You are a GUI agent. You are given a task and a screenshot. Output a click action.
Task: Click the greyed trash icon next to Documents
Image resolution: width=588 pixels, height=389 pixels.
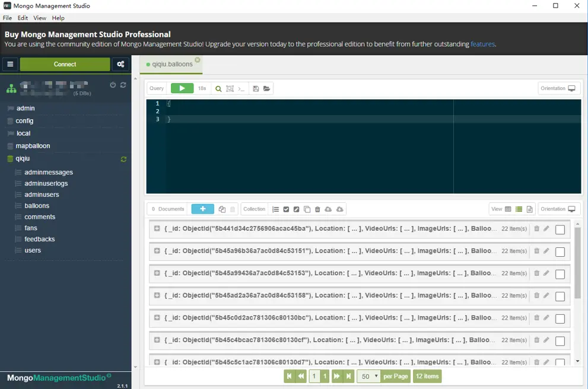[233, 209]
